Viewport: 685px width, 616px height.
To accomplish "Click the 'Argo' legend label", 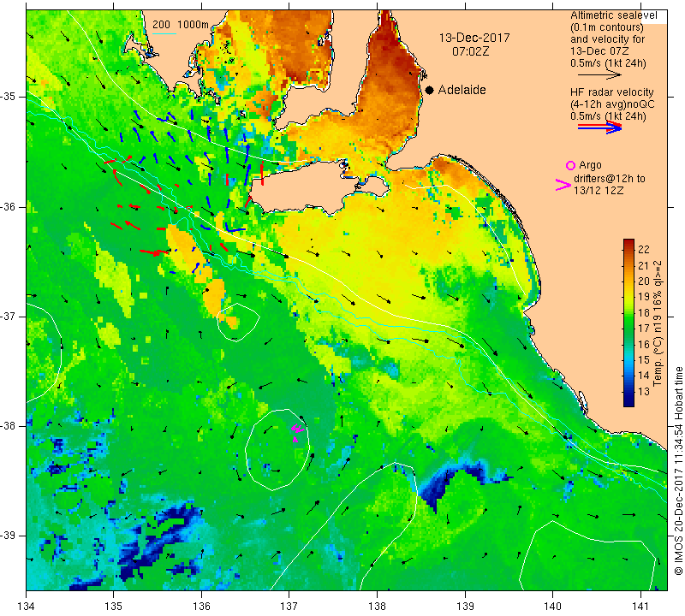I will pyautogui.click(x=590, y=165).
